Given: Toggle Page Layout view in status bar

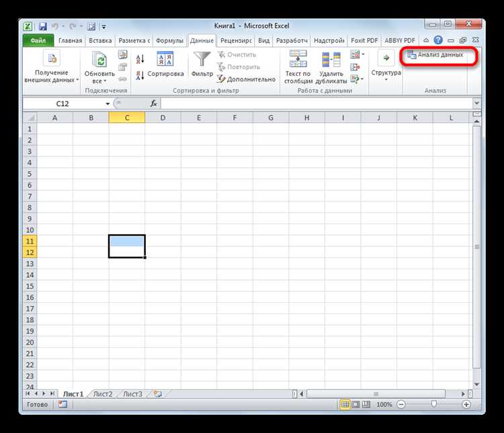Looking at the screenshot, I should click(x=355, y=404).
